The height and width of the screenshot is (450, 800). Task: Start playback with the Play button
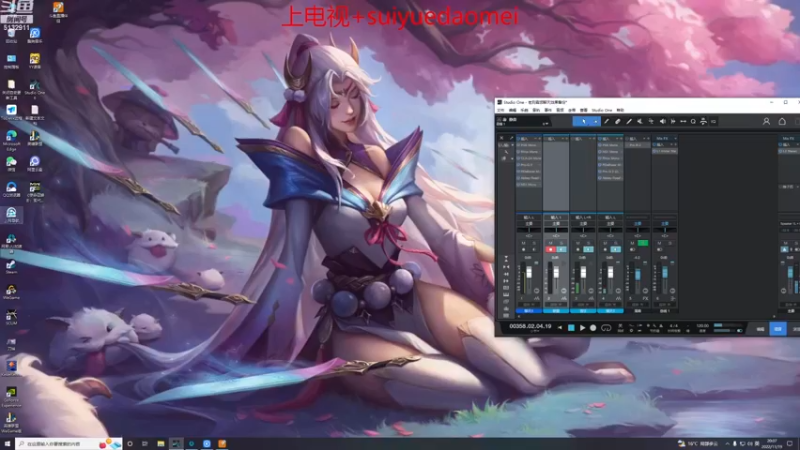(582, 328)
